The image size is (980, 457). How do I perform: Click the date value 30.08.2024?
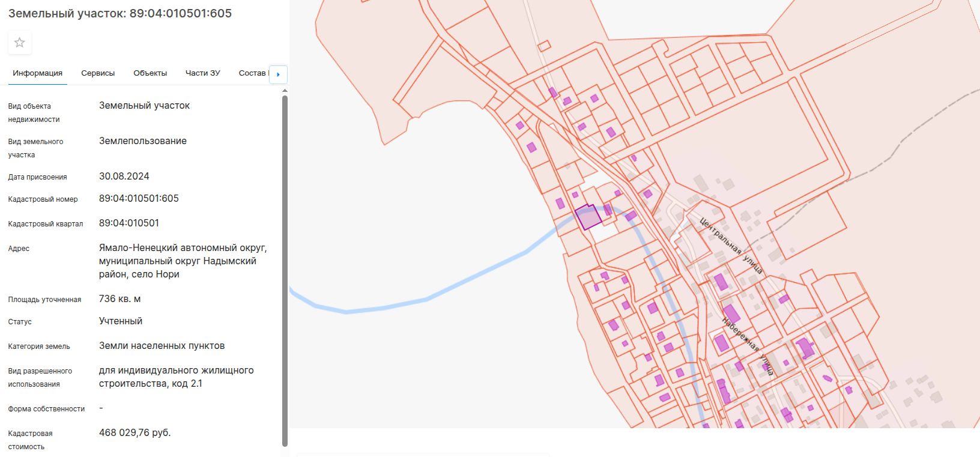click(124, 177)
